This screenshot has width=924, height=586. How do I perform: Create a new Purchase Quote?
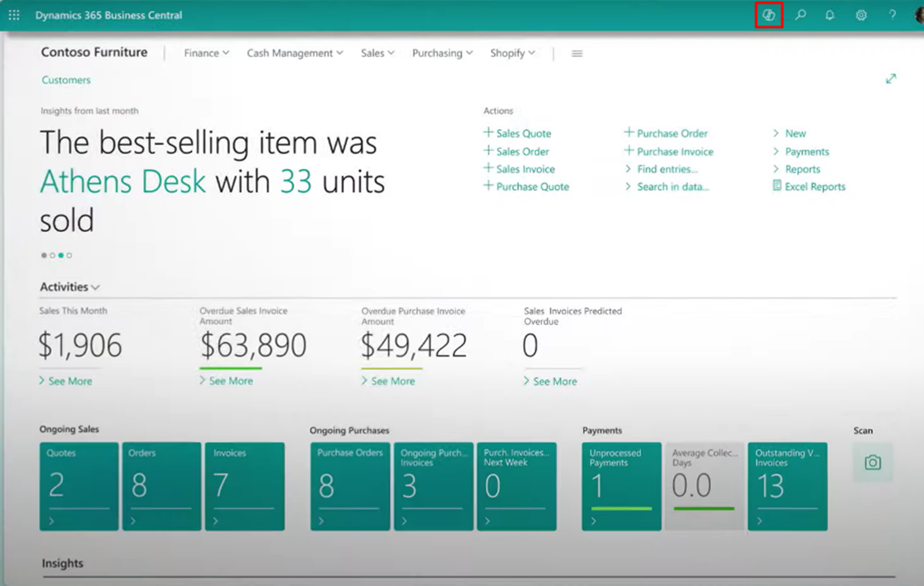point(526,187)
